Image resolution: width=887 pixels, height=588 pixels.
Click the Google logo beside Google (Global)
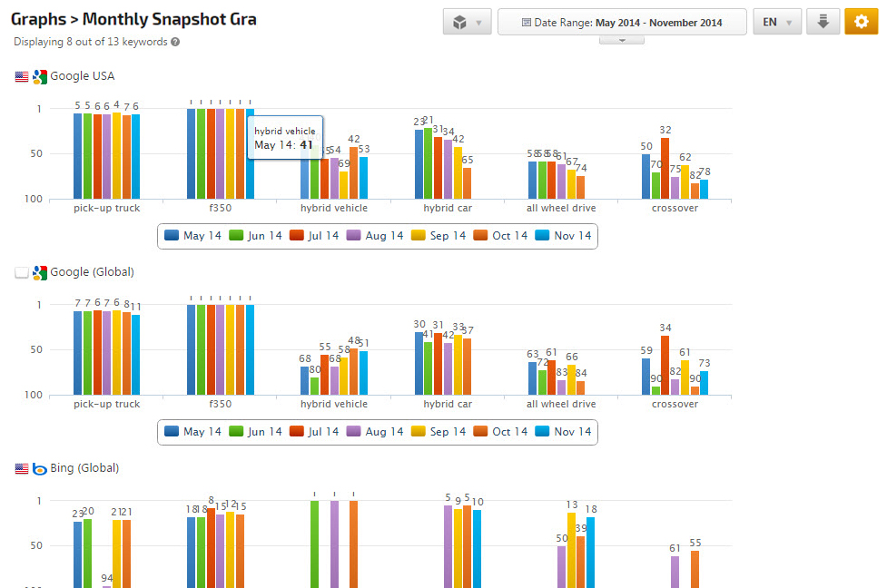click(x=40, y=273)
